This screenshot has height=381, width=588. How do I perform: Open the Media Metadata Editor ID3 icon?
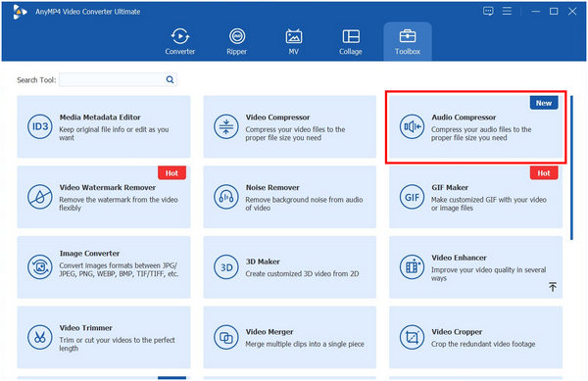coord(40,126)
